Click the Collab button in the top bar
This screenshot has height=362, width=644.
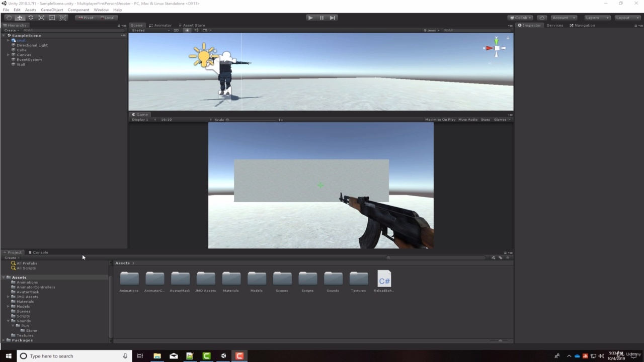click(x=521, y=18)
